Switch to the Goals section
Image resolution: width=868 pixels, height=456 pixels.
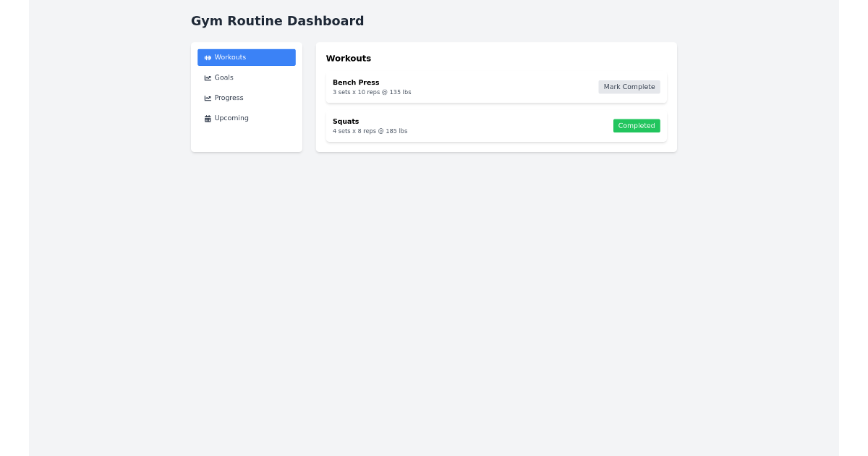coord(224,77)
